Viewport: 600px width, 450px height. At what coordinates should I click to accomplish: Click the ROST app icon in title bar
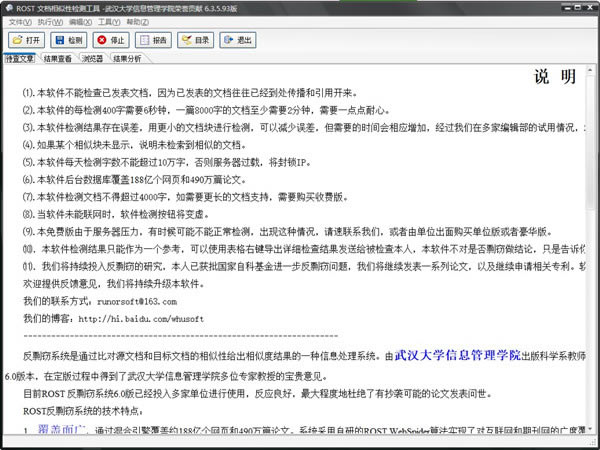point(9,8)
